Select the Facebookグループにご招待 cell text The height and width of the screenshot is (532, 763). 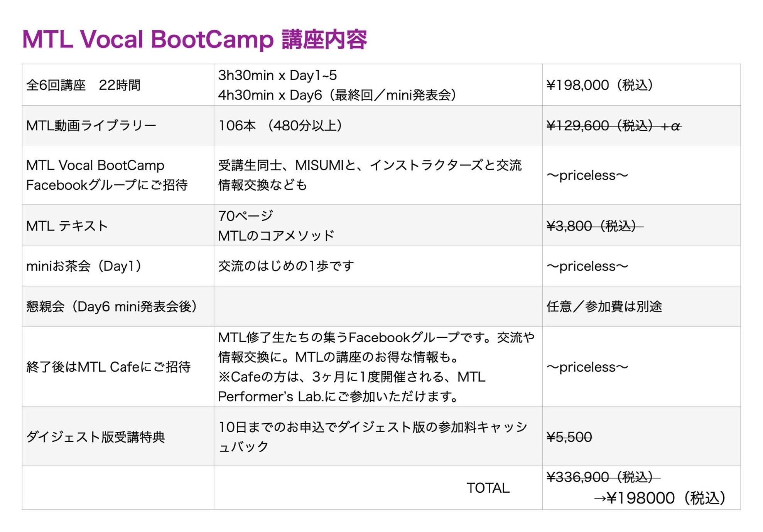107,185
